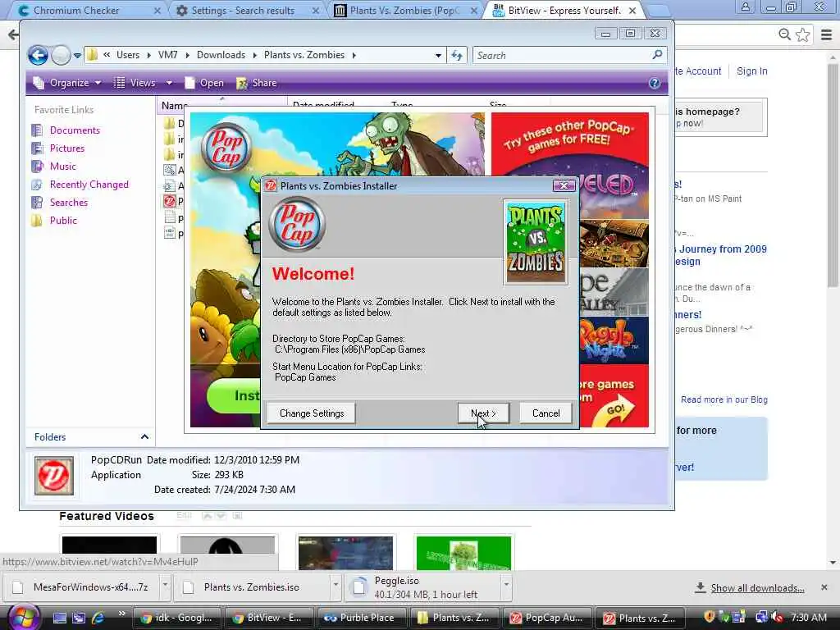Click the Explorer help icon

654,83
